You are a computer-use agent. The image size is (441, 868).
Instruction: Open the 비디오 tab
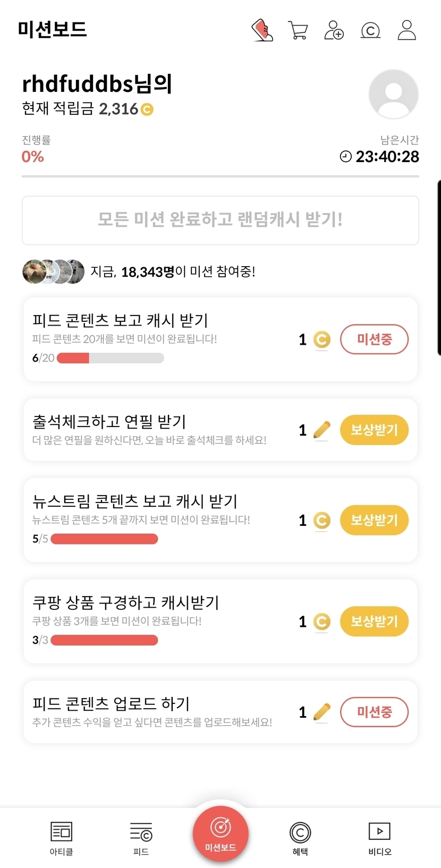point(379,838)
